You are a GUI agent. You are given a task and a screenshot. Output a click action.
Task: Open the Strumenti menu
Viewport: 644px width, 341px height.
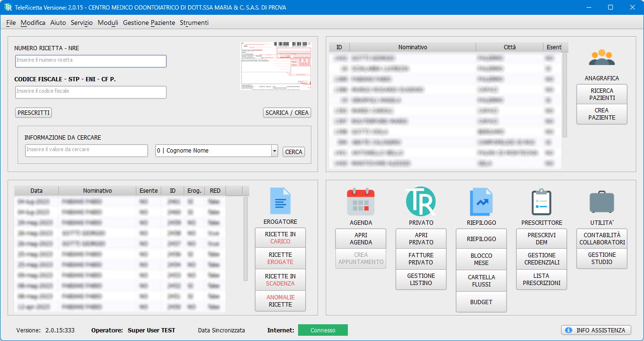194,22
